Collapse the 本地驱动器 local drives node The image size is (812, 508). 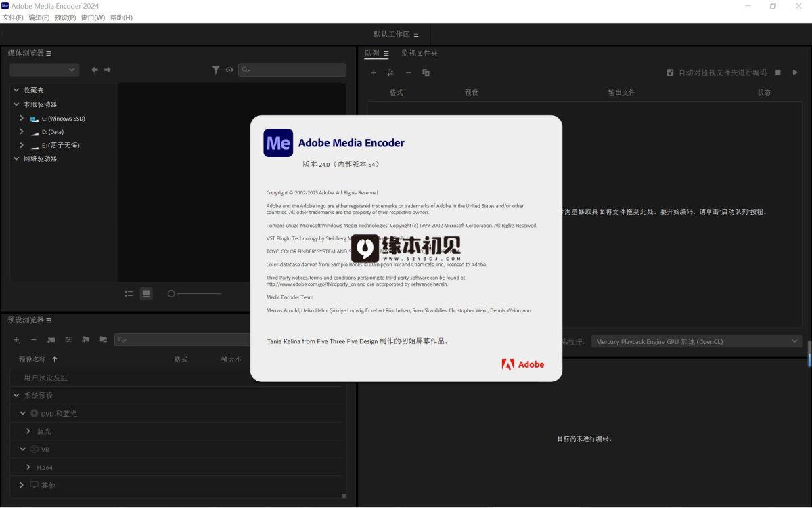[16, 104]
